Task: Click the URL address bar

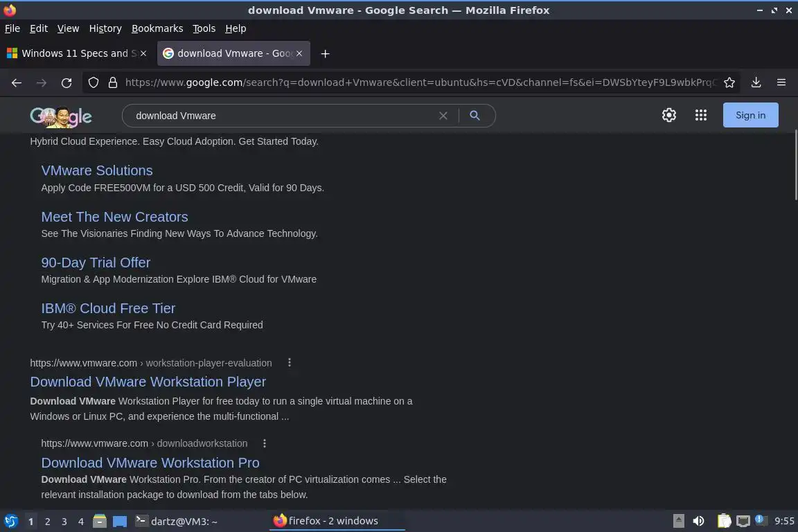Action: pyautogui.click(x=420, y=82)
